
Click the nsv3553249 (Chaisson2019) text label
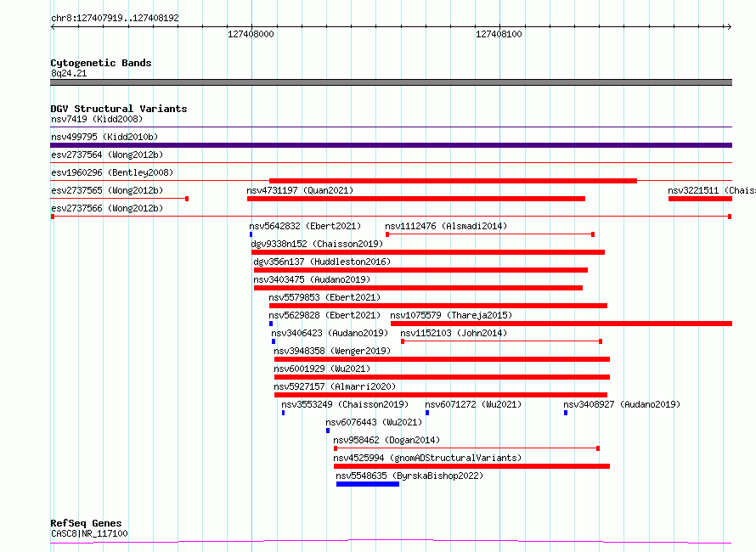(345, 404)
